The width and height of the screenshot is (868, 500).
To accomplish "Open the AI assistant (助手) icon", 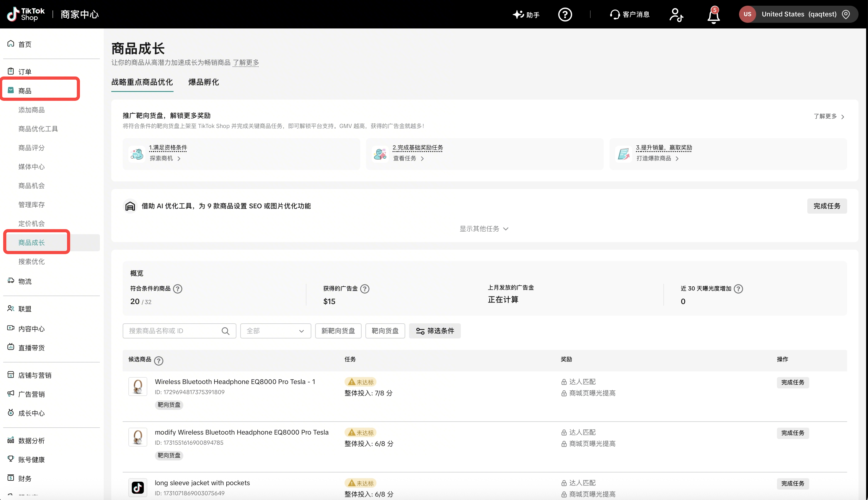I will [518, 15].
